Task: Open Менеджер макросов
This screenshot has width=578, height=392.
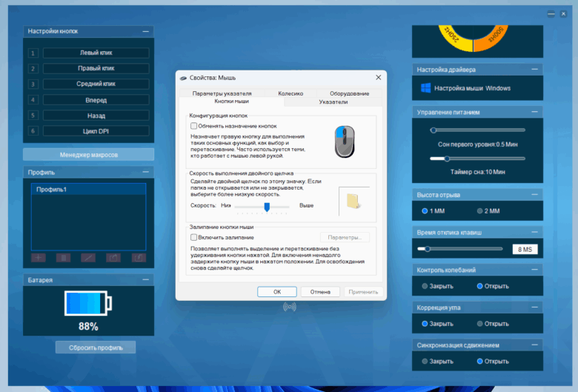Action: 88,155
